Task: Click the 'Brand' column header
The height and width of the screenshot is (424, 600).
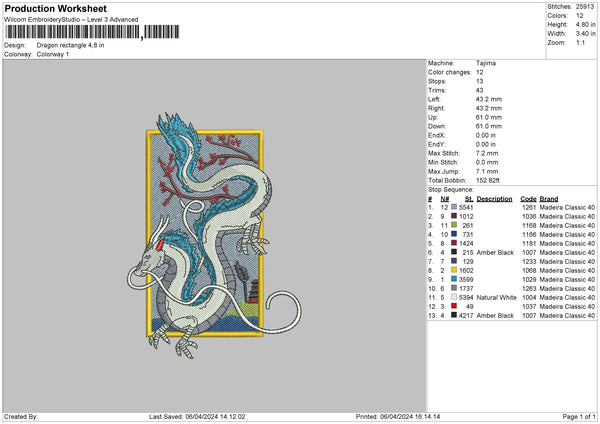Action: click(x=549, y=199)
